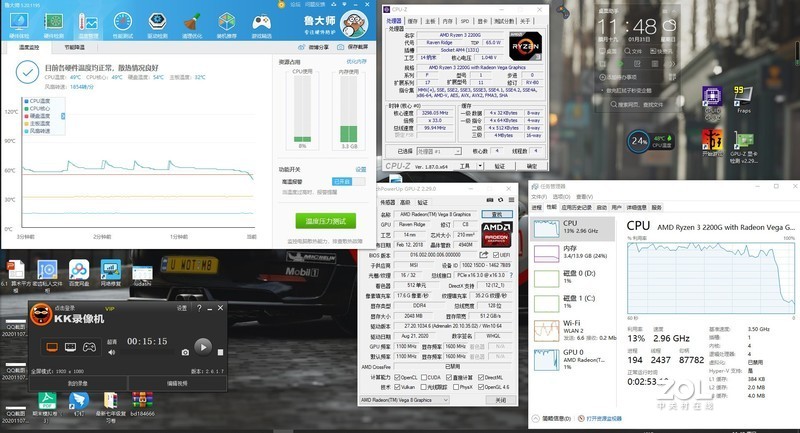
Task: Click Close button in GPU-Z
Action: 500,400
